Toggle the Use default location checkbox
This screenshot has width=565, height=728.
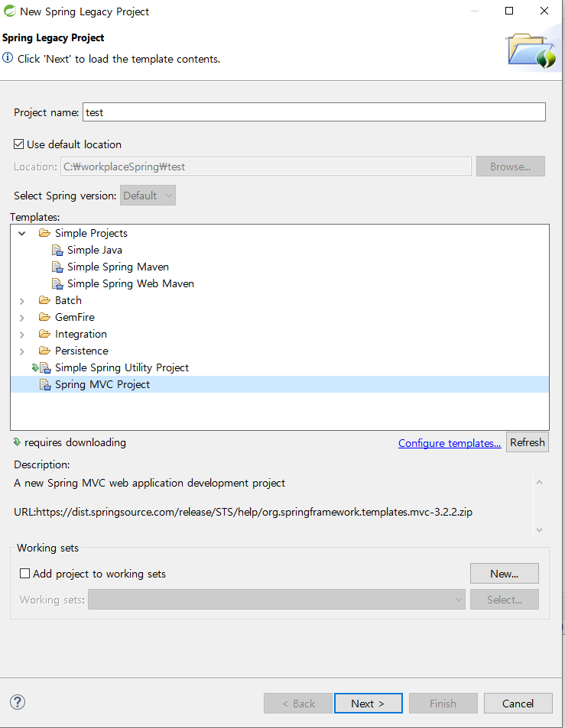(18, 144)
